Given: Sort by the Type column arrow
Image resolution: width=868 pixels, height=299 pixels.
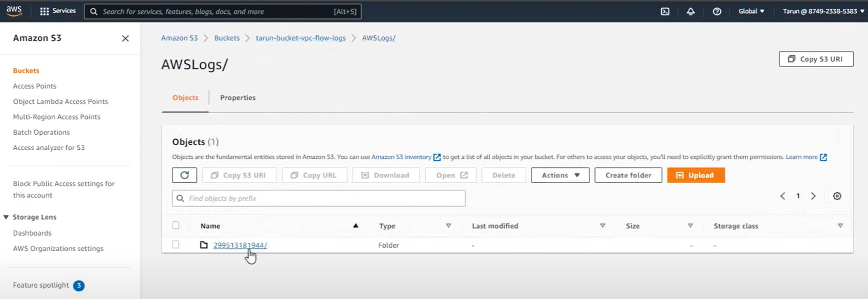Looking at the screenshot, I should tap(449, 226).
